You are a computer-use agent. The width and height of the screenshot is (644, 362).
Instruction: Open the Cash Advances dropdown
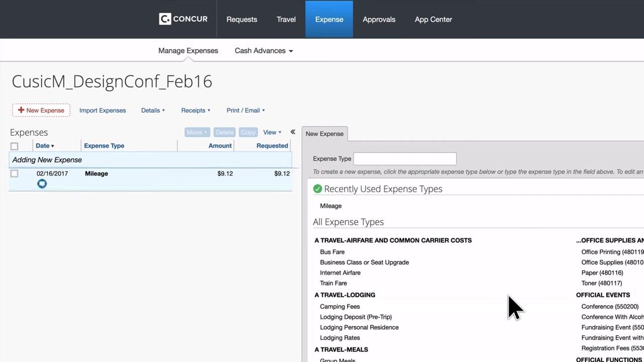(264, 51)
